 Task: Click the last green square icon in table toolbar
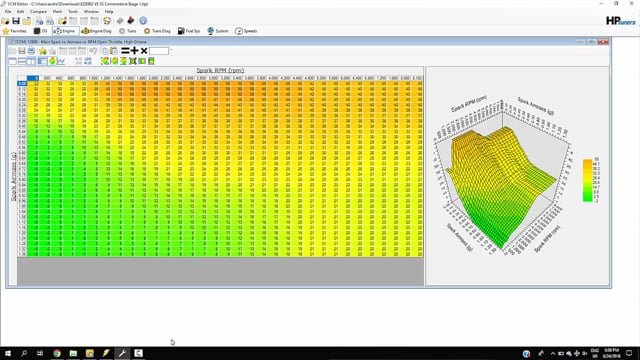pyautogui.click(x=151, y=61)
